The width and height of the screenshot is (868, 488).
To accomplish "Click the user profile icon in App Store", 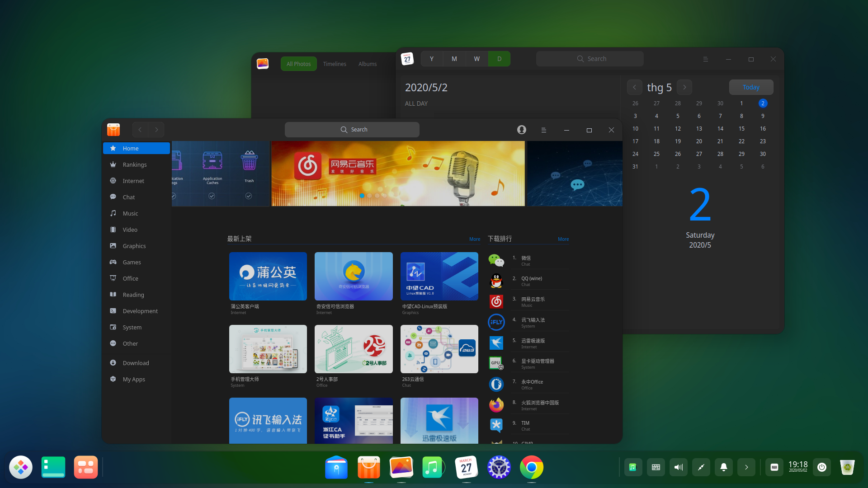I will (521, 130).
